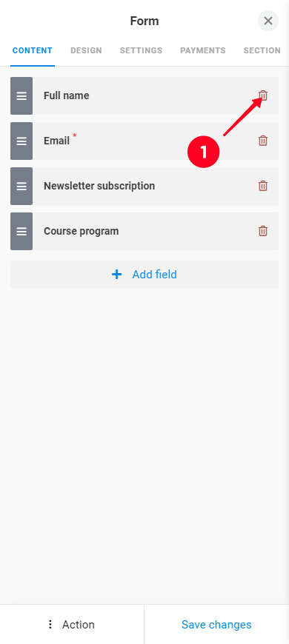
Task: Close the Form panel
Action: click(268, 21)
